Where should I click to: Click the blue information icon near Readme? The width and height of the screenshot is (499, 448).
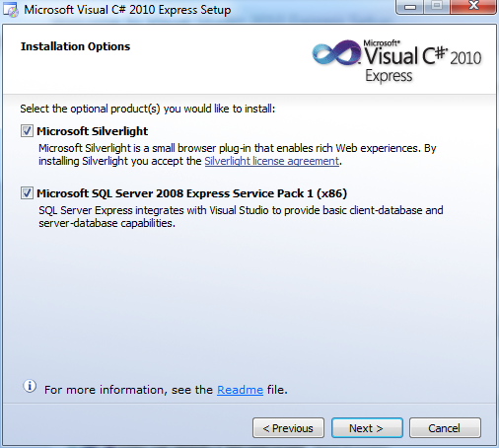coord(30,386)
